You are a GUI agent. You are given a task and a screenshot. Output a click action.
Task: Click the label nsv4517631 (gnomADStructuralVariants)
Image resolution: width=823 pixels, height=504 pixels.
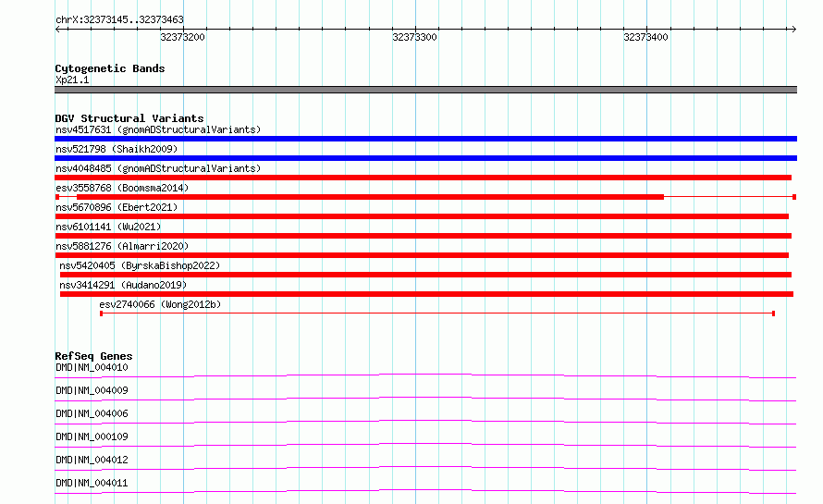tap(158, 129)
